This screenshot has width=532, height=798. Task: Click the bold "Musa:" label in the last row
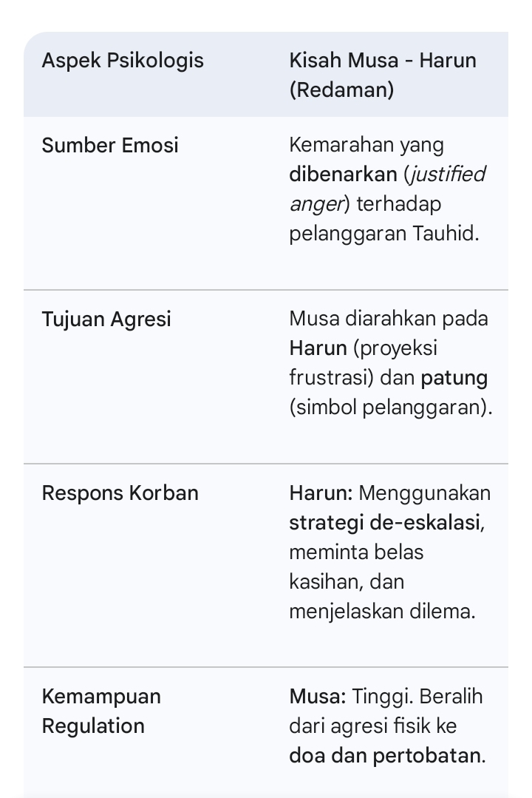[x=317, y=696]
